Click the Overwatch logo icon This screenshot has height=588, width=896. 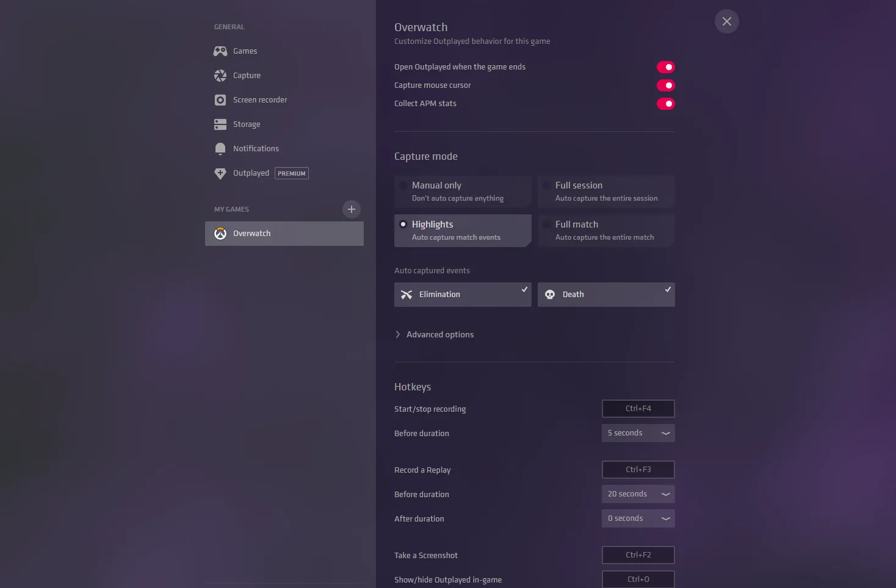220,234
